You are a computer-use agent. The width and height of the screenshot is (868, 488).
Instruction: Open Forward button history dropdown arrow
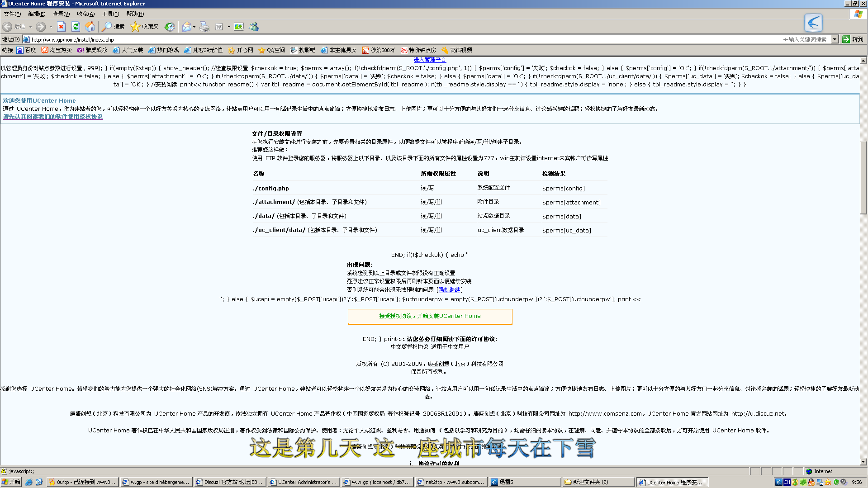(x=51, y=27)
